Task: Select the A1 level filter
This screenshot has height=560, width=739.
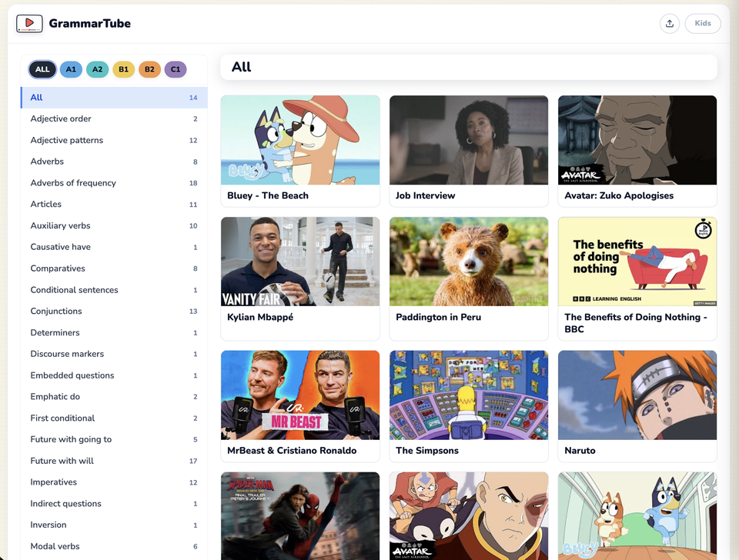Action: [71, 69]
